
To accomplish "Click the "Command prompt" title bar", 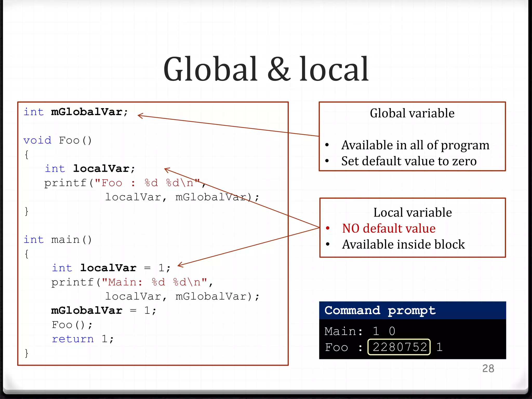I will tap(413, 310).
